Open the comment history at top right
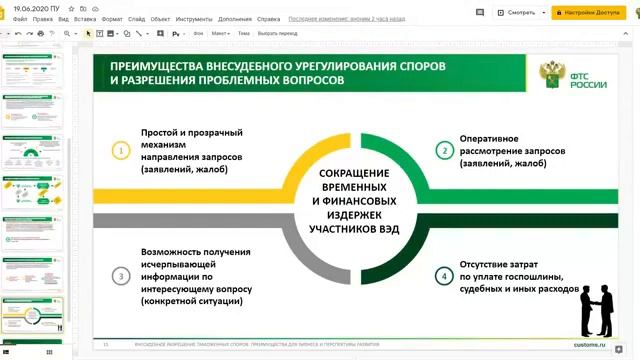Screen dimensions: 640x360 (x=480, y=13)
